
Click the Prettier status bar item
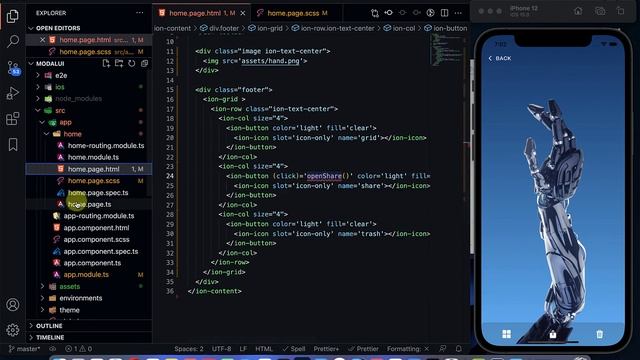[x=363, y=349]
